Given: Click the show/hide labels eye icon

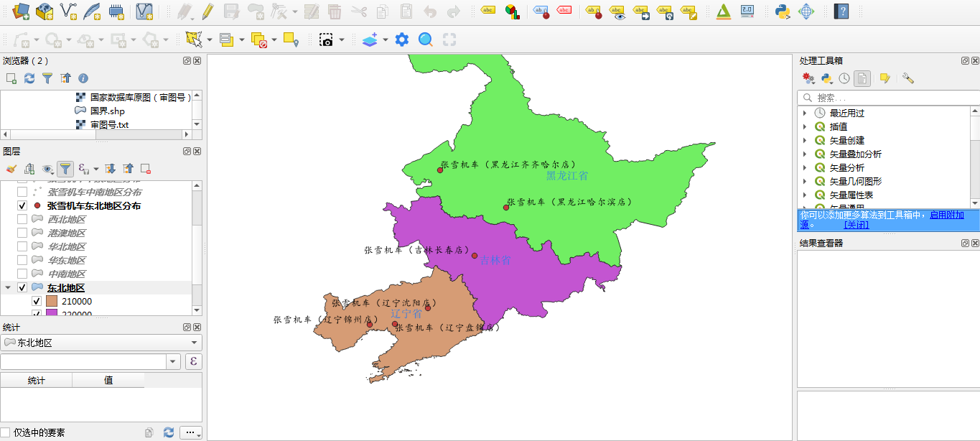Looking at the screenshot, I should click(617, 11).
